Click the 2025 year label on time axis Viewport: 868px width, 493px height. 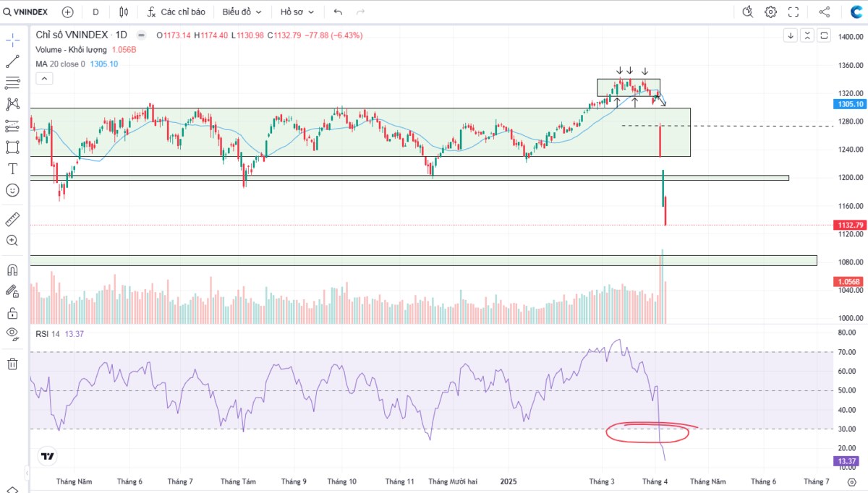509,481
